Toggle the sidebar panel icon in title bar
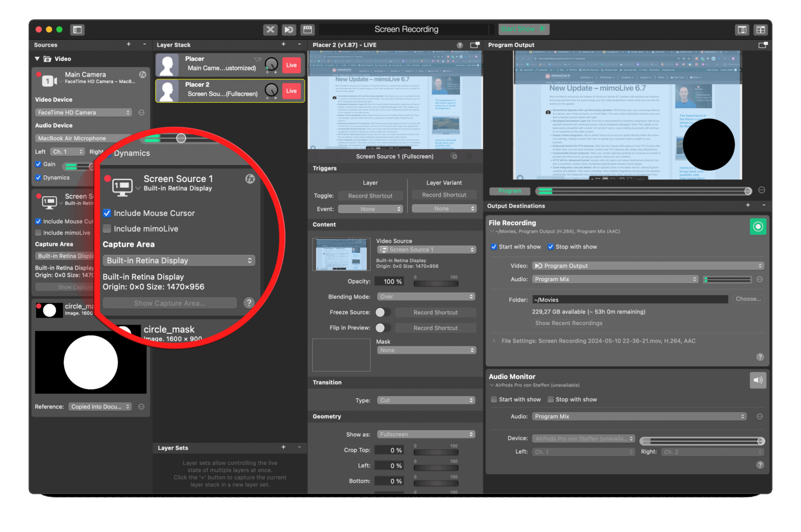The height and width of the screenshot is (532, 801). [x=77, y=30]
